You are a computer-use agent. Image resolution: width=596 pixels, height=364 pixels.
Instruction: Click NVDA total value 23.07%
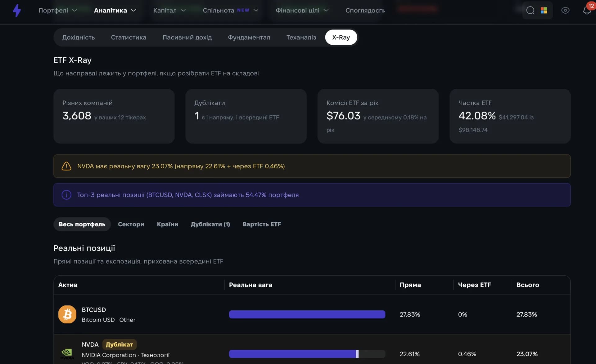coord(527,354)
